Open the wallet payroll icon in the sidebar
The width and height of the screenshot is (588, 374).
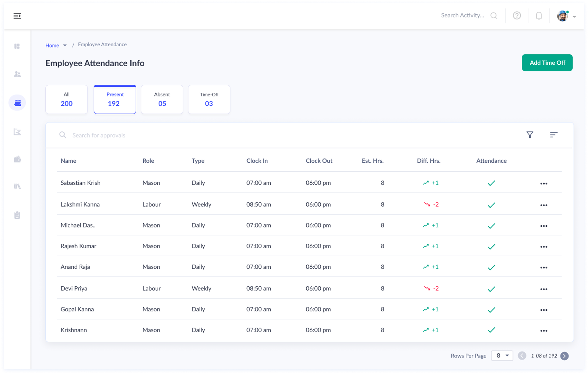click(17, 159)
